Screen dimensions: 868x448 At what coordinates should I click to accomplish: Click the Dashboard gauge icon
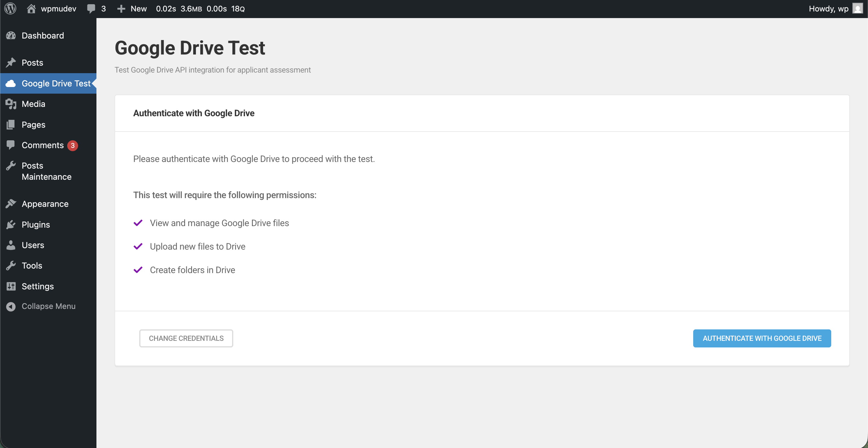[11, 35]
